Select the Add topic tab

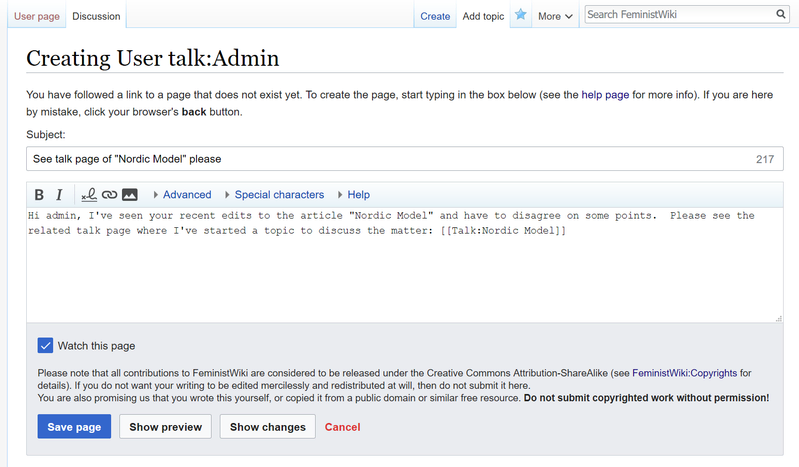coord(483,16)
